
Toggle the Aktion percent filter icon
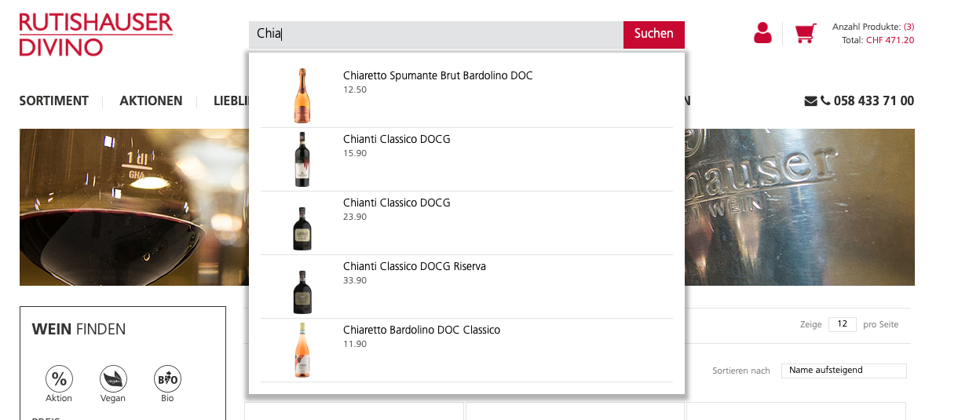coord(59,380)
